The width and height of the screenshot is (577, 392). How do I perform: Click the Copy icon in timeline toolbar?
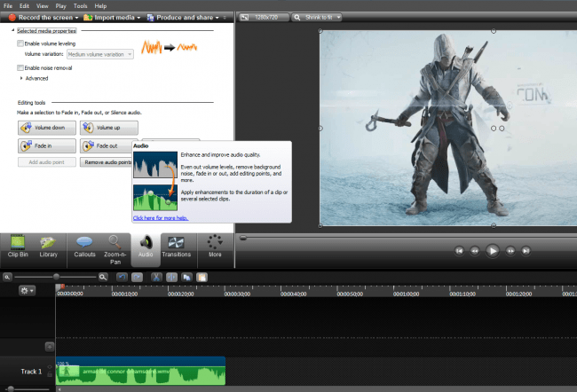(187, 278)
